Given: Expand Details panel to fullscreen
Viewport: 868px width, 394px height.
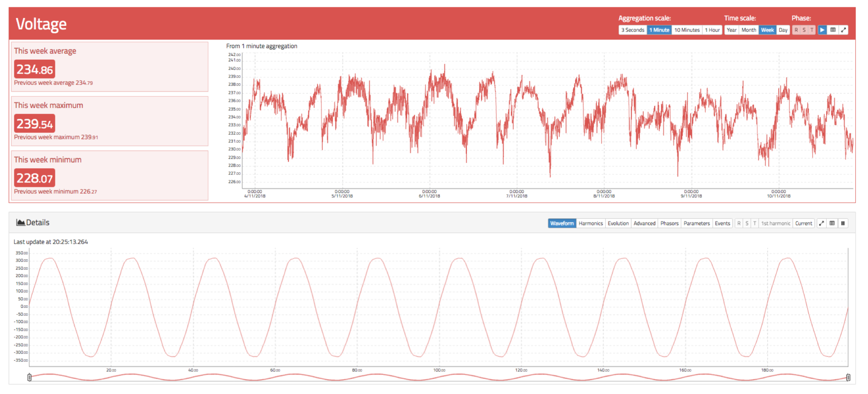Looking at the screenshot, I should [x=822, y=223].
